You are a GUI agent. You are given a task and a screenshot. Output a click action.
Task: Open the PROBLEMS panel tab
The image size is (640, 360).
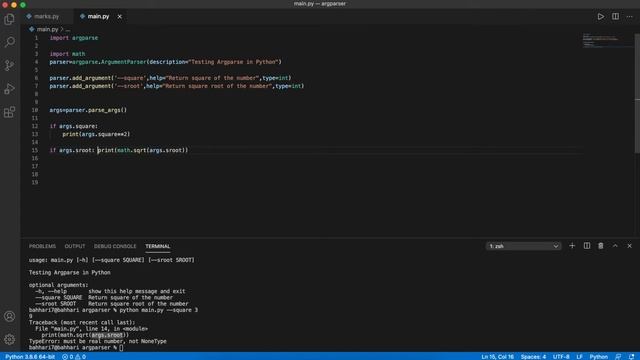(42, 246)
